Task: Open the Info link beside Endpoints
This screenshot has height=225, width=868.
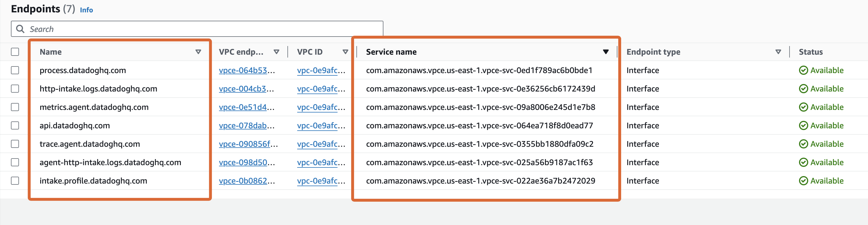Action: [86, 10]
